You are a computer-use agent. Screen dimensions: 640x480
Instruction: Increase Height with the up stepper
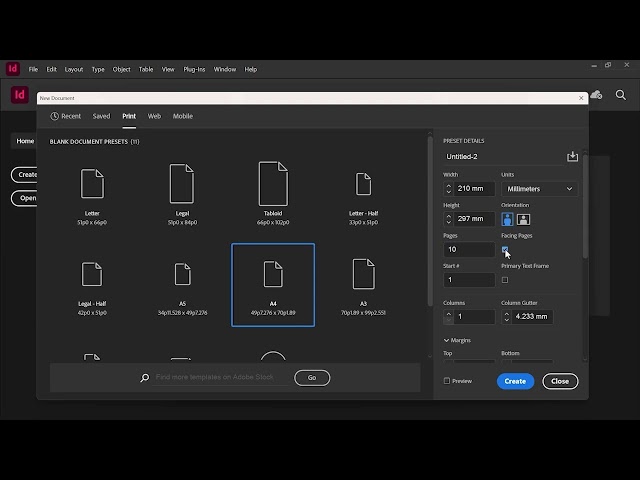[x=449, y=216]
